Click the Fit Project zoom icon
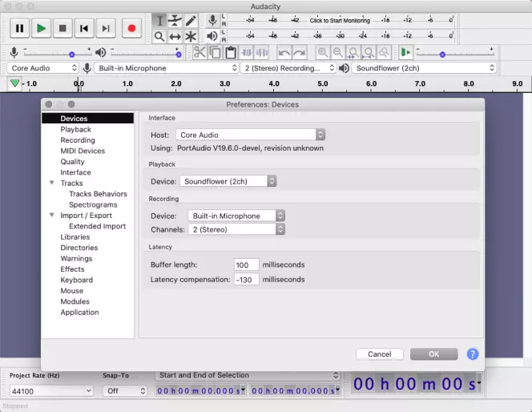This screenshot has width=532, height=412. pos(369,53)
